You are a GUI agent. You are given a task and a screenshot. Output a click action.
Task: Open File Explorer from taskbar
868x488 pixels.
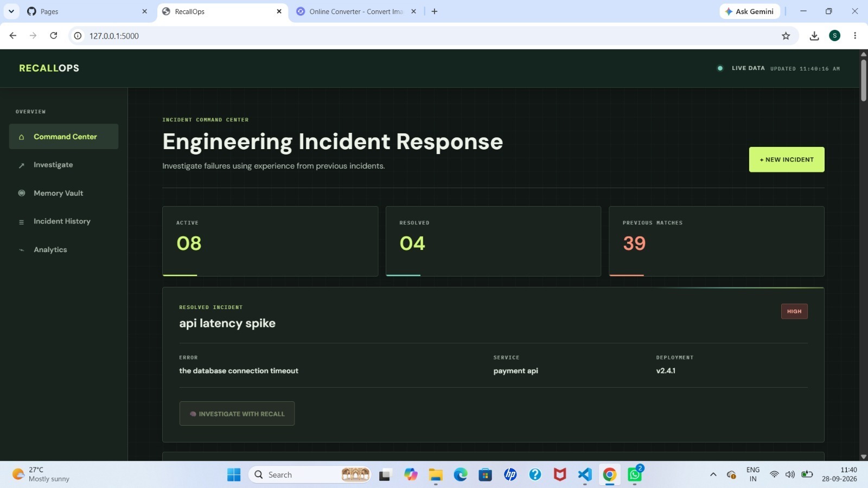click(435, 475)
